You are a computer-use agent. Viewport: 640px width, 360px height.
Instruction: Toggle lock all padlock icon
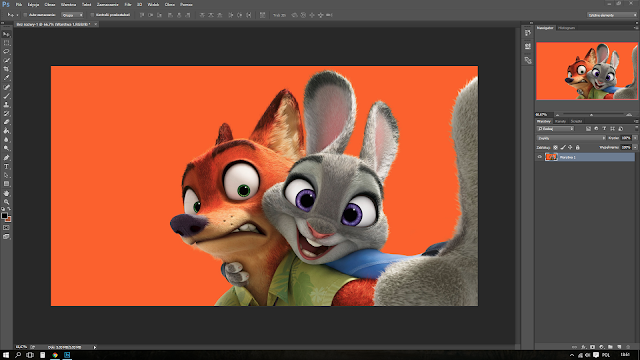click(578, 147)
